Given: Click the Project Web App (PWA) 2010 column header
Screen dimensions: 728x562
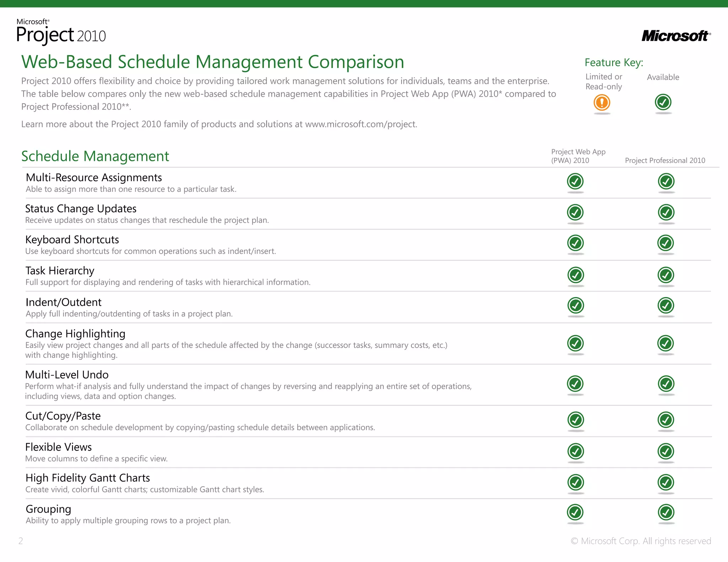Looking at the screenshot, I should coord(578,156).
